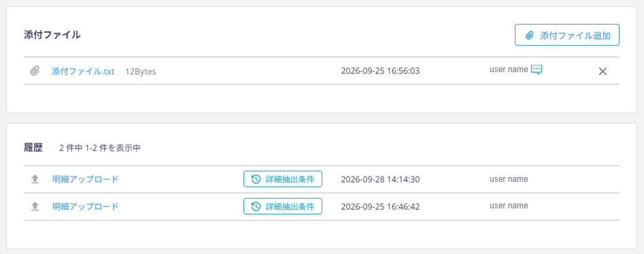Click the upload icon in the 2026-09-28 history row

coord(35,179)
